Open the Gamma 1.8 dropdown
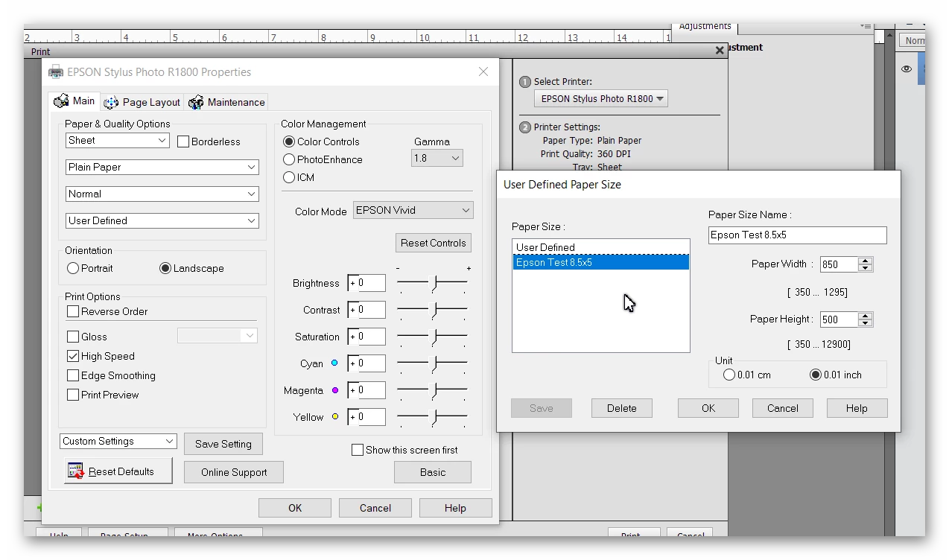Screen dimensions: 949x560 click(x=437, y=158)
